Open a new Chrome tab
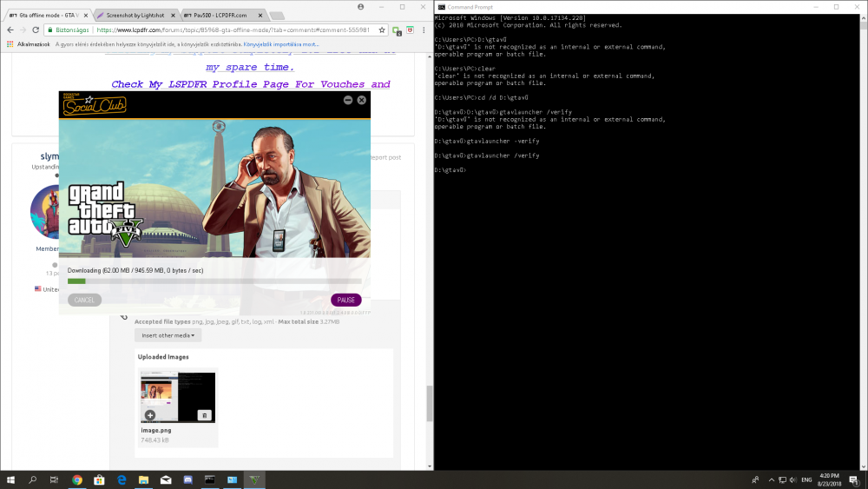 [277, 16]
